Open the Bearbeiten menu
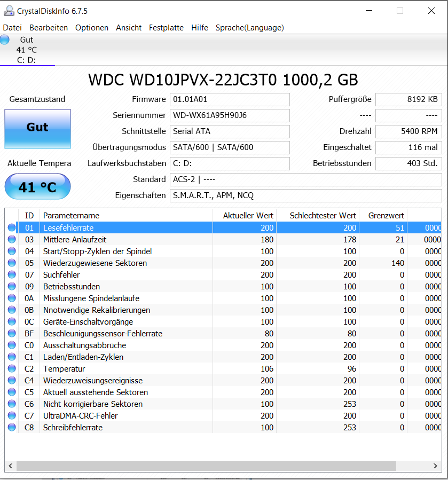The image size is (448, 480). 49,28
